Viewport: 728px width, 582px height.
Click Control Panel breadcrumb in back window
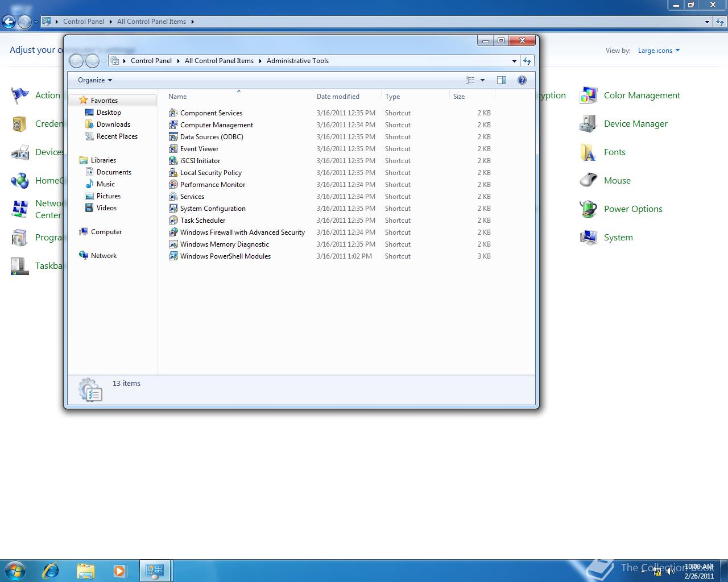(x=83, y=22)
